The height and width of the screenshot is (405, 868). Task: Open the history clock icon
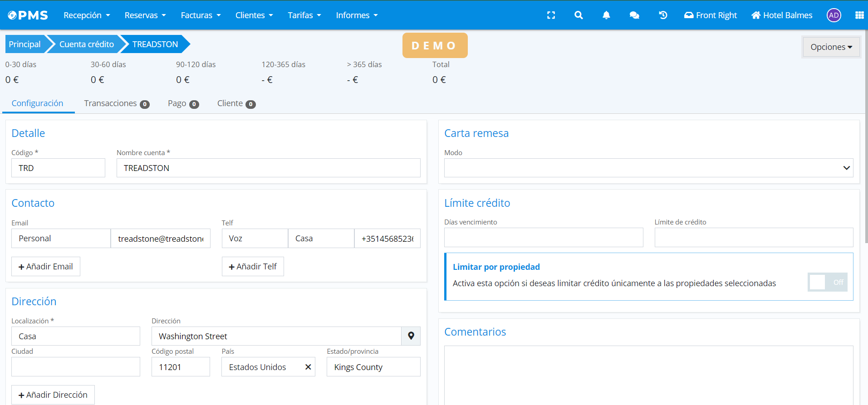tap(663, 15)
